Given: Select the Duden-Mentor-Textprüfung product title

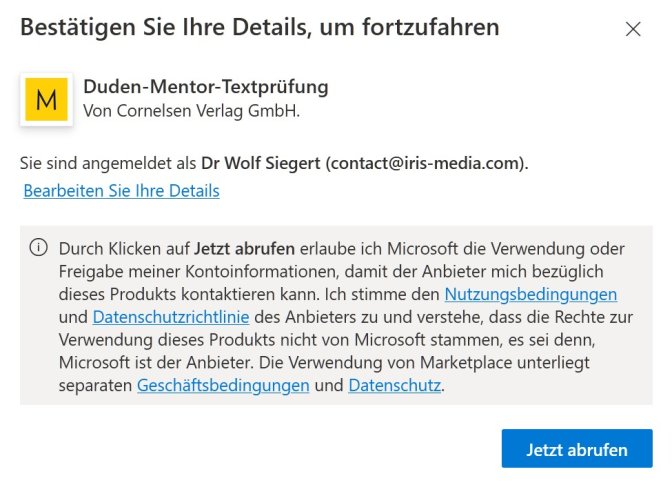Looking at the screenshot, I should coord(206,87).
